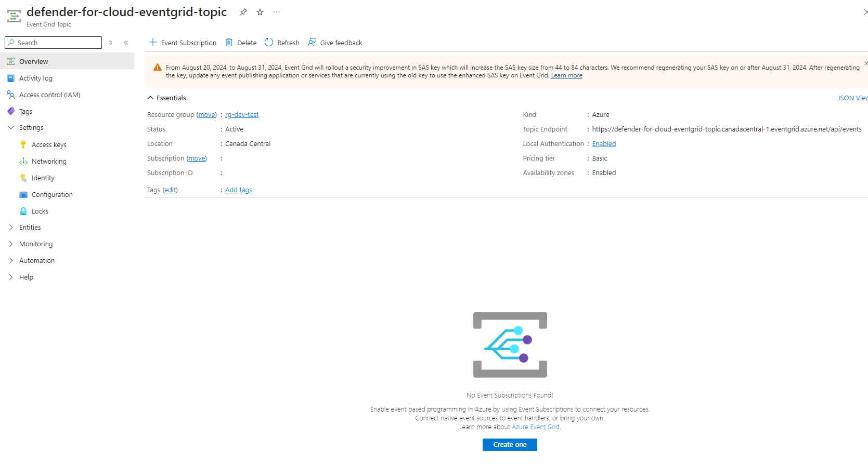Click the Activity log icon

pos(11,78)
